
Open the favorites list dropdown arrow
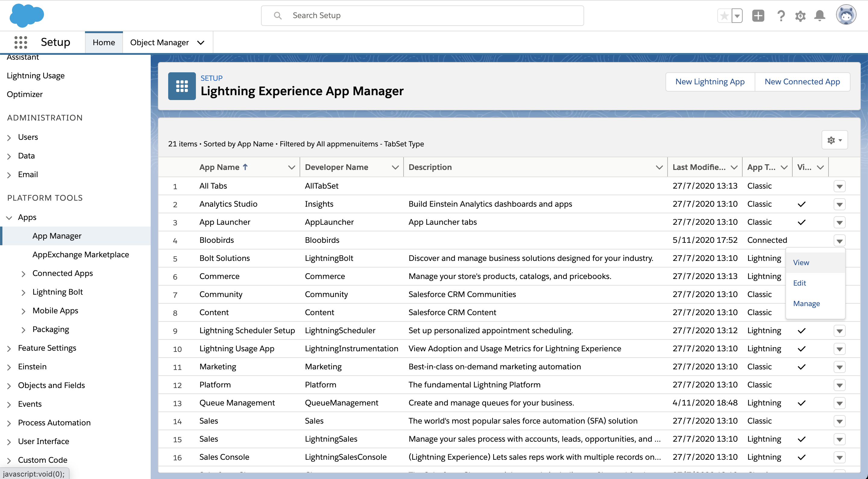(x=737, y=16)
